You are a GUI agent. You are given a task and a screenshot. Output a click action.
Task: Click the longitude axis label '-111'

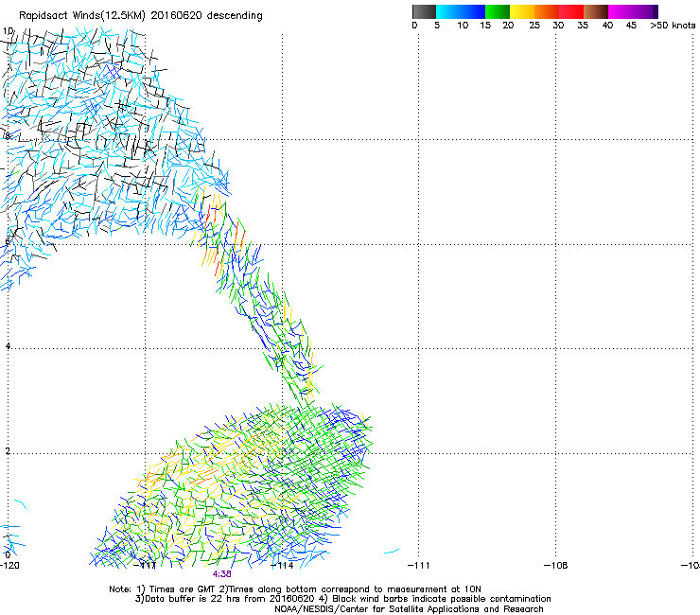coord(419,566)
